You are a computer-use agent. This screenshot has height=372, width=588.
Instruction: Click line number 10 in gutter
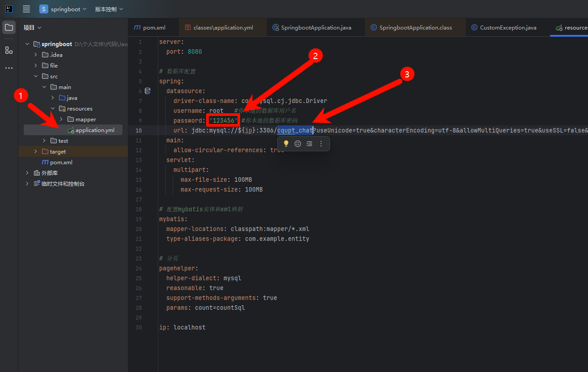pos(139,130)
